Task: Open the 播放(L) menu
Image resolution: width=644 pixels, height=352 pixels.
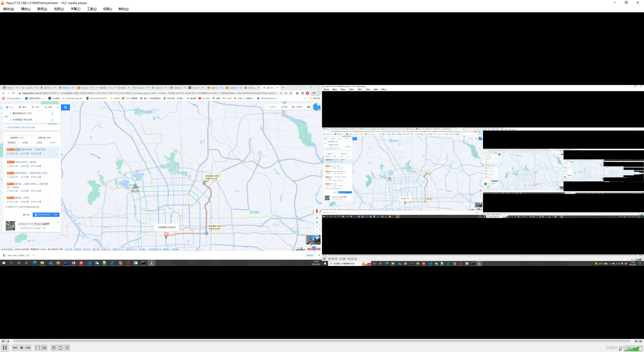Action: (26, 9)
